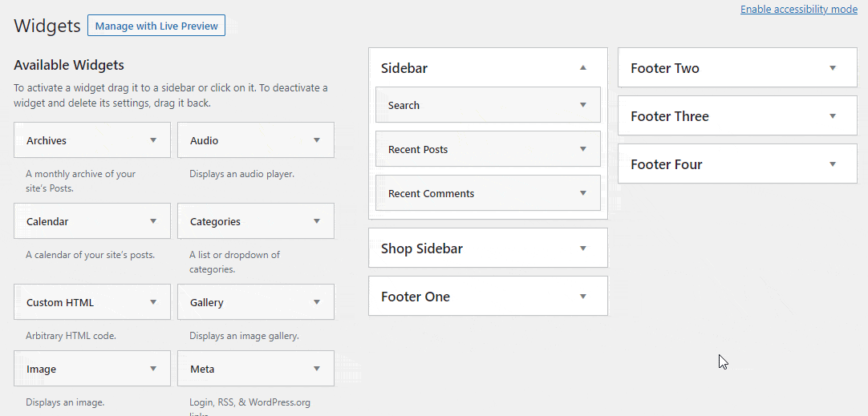Click Enable accessibility mode link
Image resolution: width=868 pixels, height=416 pixels.
coord(798,10)
